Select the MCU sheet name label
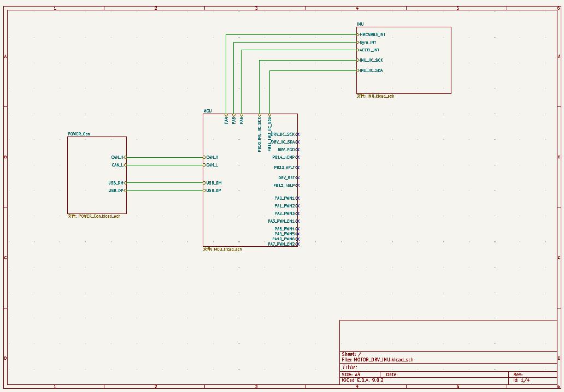Viewport: 564px width, 392px height. pos(208,111)
